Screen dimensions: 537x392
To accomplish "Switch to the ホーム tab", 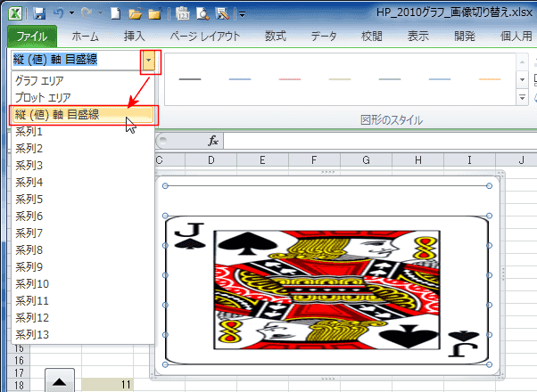I will 85,37.
